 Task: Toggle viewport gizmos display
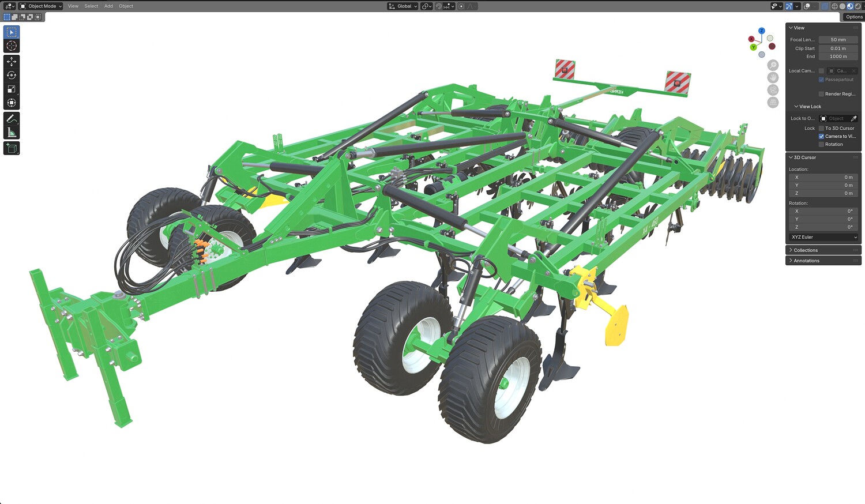[789, 6]
